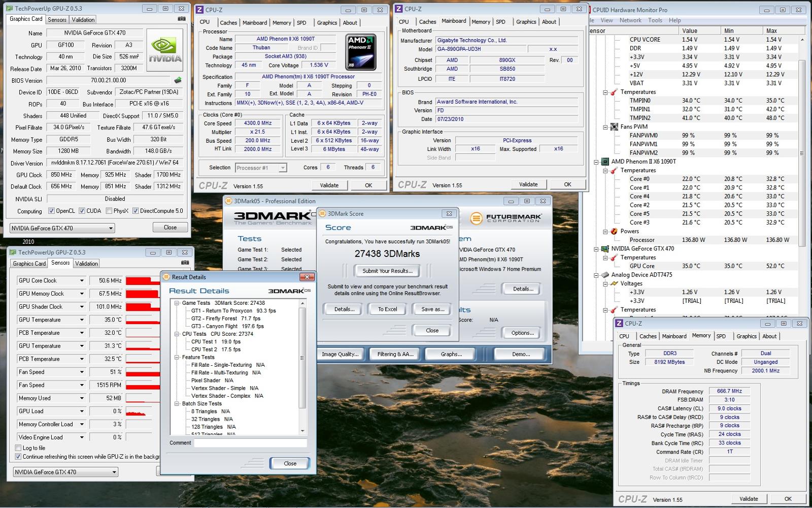Uncheck Continue refreshing this screen checkbox

(x=18, y=457)
